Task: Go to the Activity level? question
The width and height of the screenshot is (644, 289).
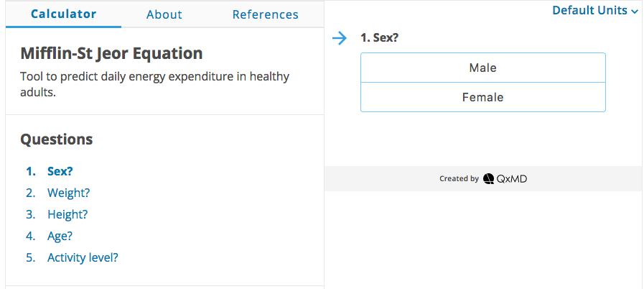Action: coord(83,257)
